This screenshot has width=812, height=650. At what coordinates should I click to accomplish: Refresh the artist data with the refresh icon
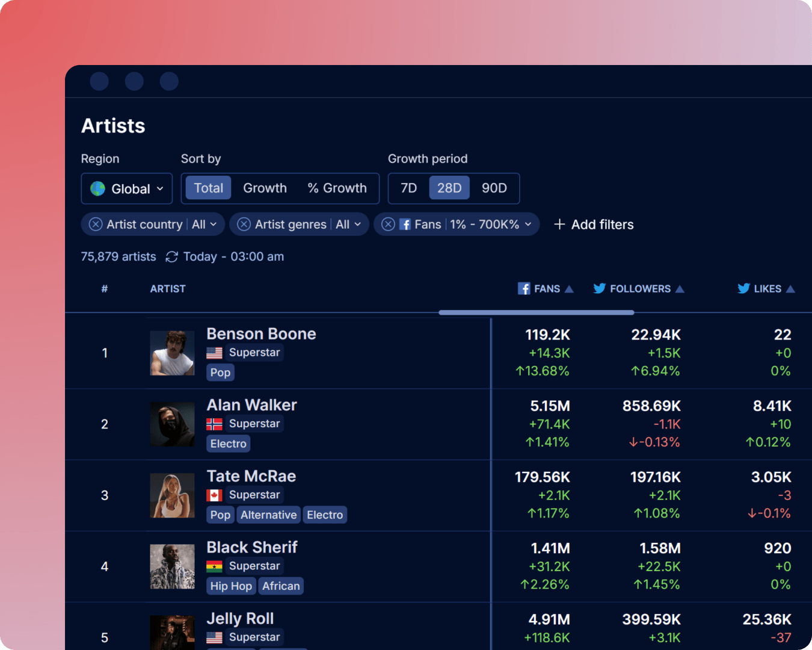coord(171,256)
